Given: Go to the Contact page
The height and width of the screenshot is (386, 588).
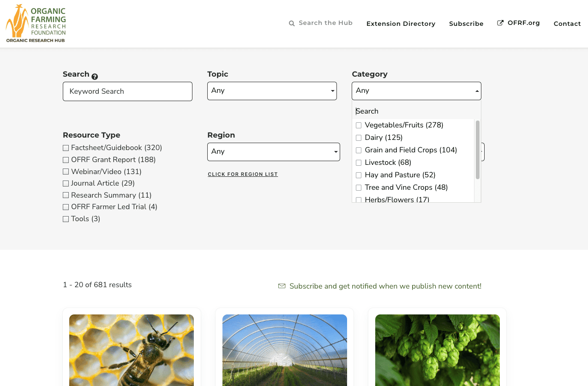Looking at the screenshot, I should click(x=567, y=24).
